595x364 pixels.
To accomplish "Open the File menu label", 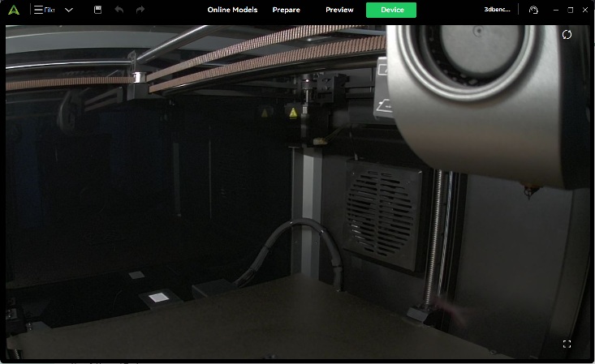I will [50, 10].
